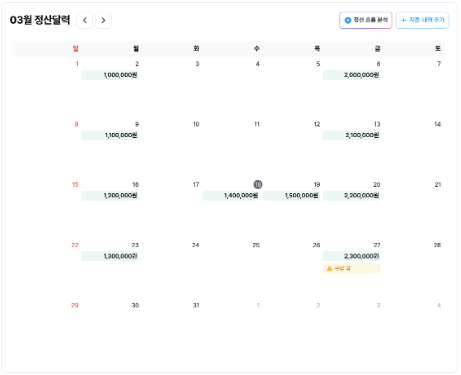
Task: Open the 1,000,000원 settlement on the 2nd
Action: click(110, 75)
